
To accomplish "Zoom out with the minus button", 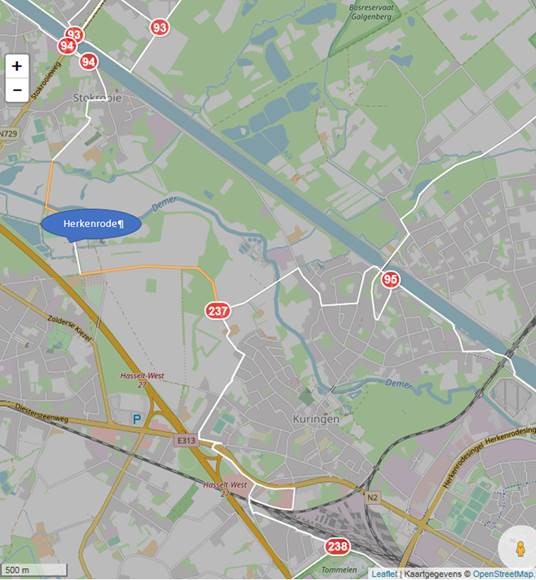I will coord(17,90).
